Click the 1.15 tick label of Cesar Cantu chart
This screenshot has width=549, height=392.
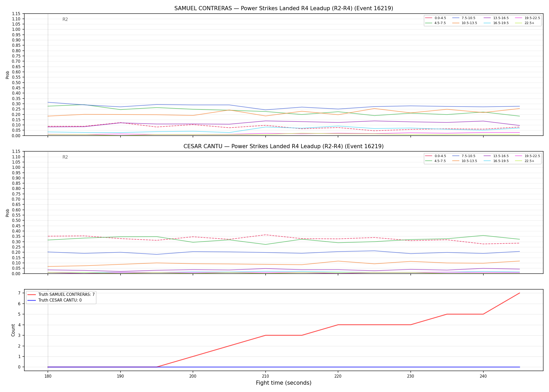16,152
